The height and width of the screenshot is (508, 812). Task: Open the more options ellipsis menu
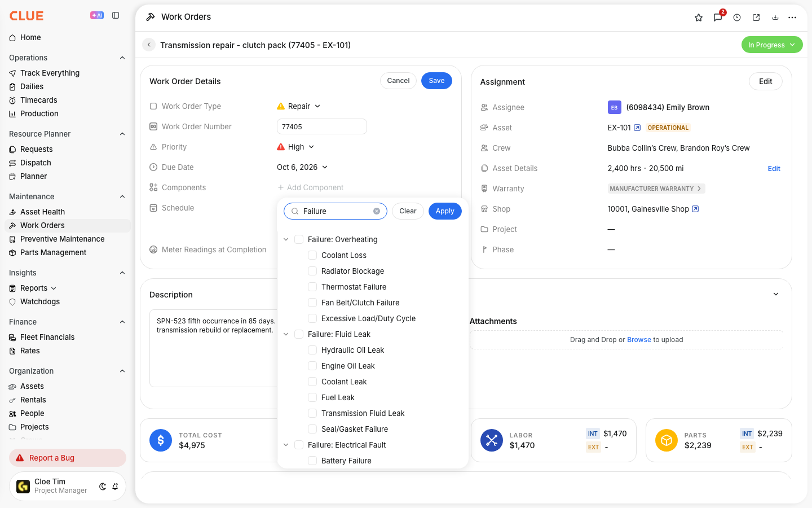coord(792,17)
